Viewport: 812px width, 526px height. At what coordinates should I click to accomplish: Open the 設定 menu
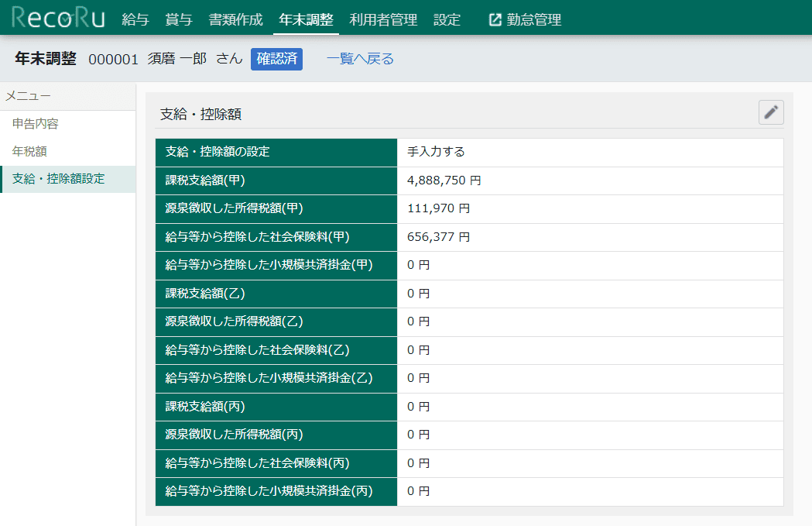click(447, 19)
